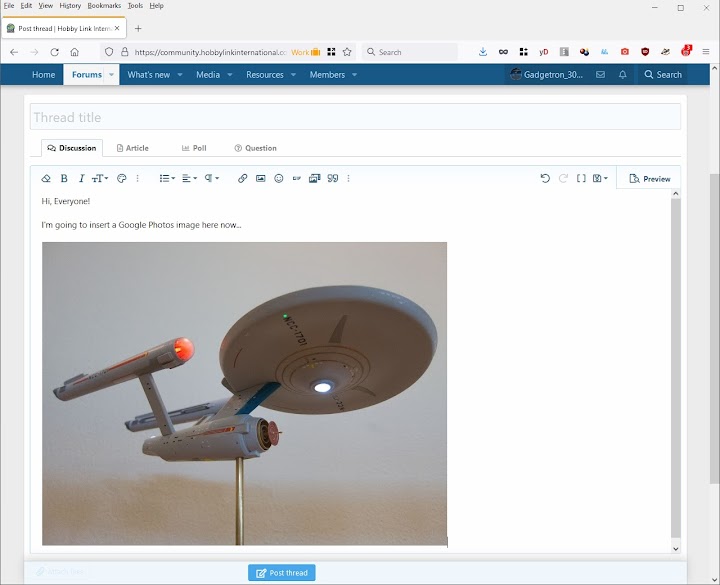Open the alerts bell icon
720x585 pixels.
pos(623,75)
